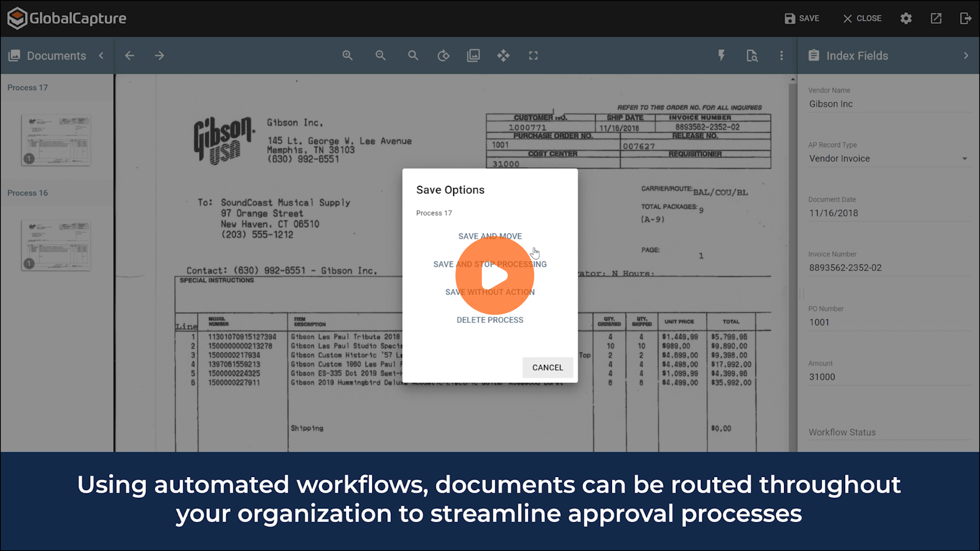Select the zoom in tool
The height and width of the screenshot is (551, 980).
coord(347,56)
